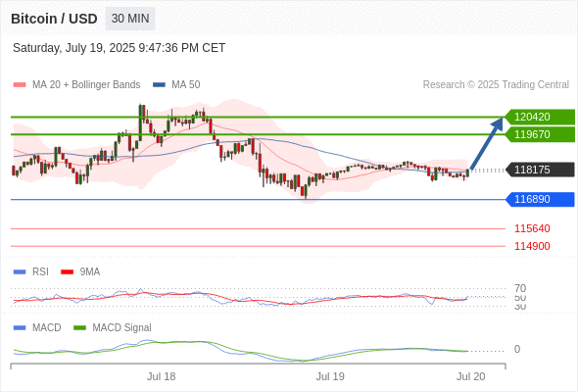Select the 120420 resistance price tag
Image resolution: width=578 pixels, height=392 pixels.
[540, 117]
